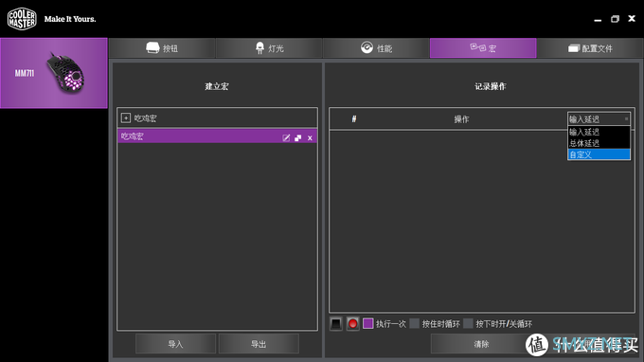Open the 性能 (Performance) tab
This screenshot has width=644, height=362.
pos(376,48)
